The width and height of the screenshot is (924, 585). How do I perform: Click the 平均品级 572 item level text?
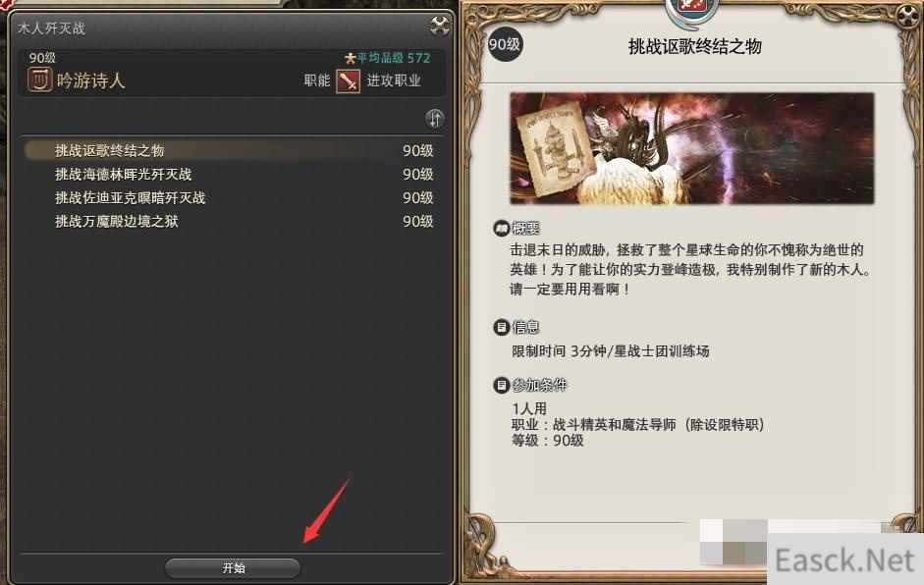click(394, 58)
